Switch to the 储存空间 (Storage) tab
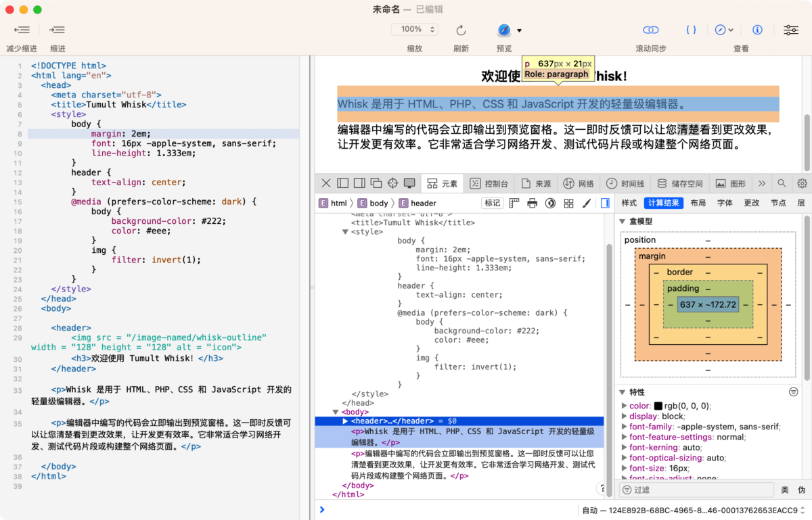The height and width of the screenshot is (520, 812). click(x=680, y=183)
